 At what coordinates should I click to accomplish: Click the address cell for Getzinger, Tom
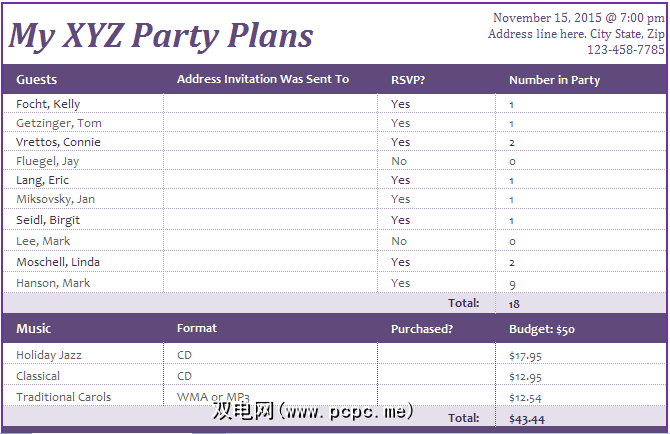point(270,123)
